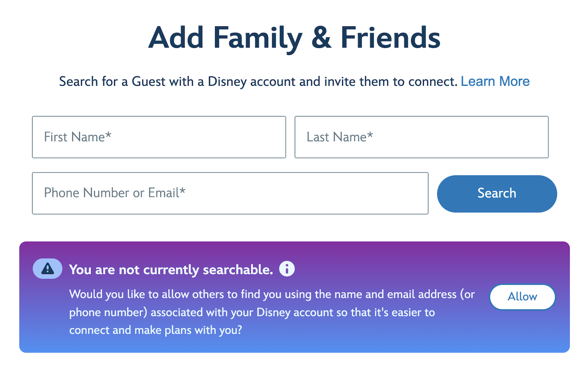588x372 pixels.
Task: Open the Learn More link
Action: tap(495, 82)
